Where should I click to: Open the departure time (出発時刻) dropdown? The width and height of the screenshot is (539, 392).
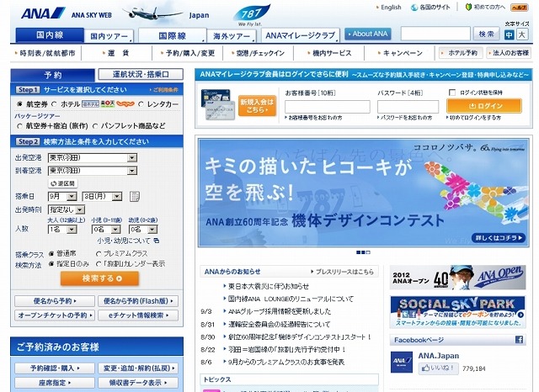tap(67, 209)
